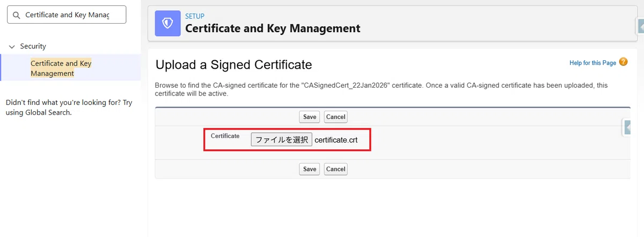Click the upper Cancel button
This screenshot has width=644, height=237.
335,117
